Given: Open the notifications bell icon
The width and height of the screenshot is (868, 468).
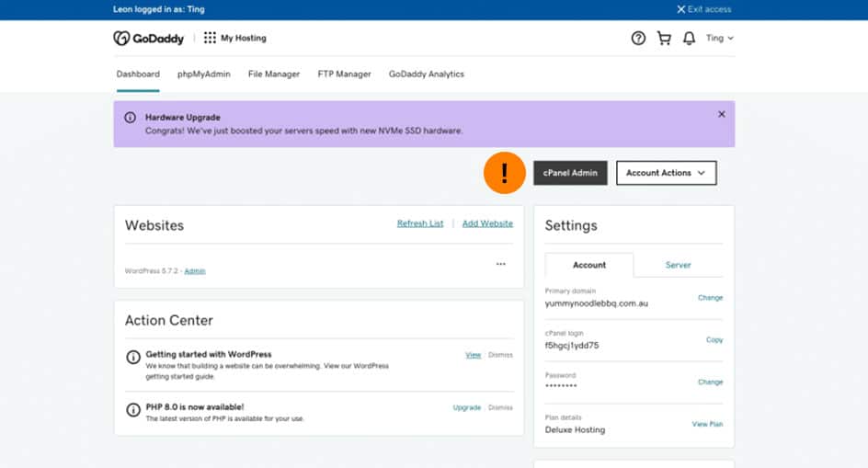Looking at the screenshot, I should pyautogui.click(x=690, y=39).
